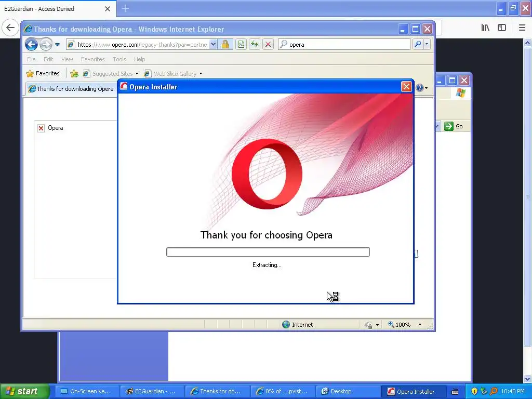Open the Suggested Sites link

[x=109, y=74]
